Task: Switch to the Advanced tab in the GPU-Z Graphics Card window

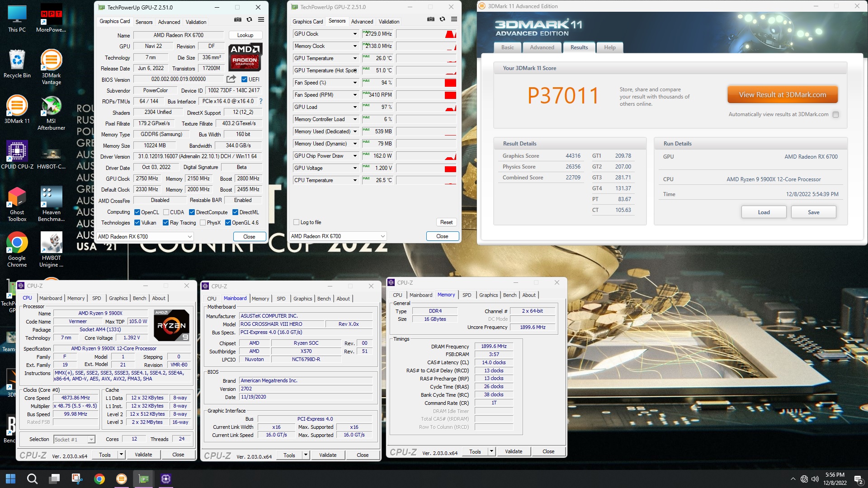Action: pos(169,22)
